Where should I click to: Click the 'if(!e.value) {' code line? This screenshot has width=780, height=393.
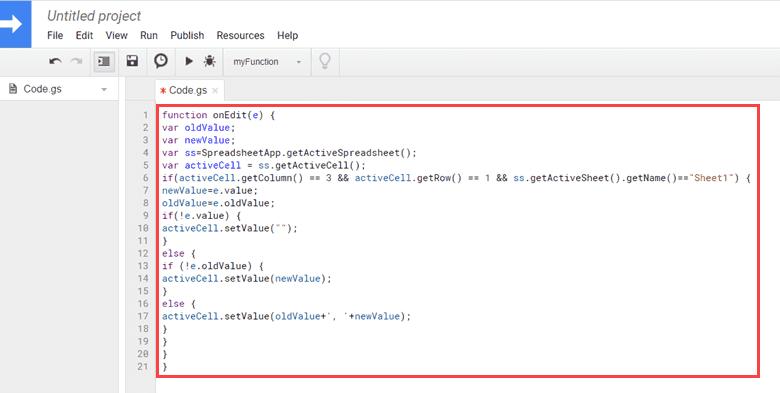coord(201,215)
